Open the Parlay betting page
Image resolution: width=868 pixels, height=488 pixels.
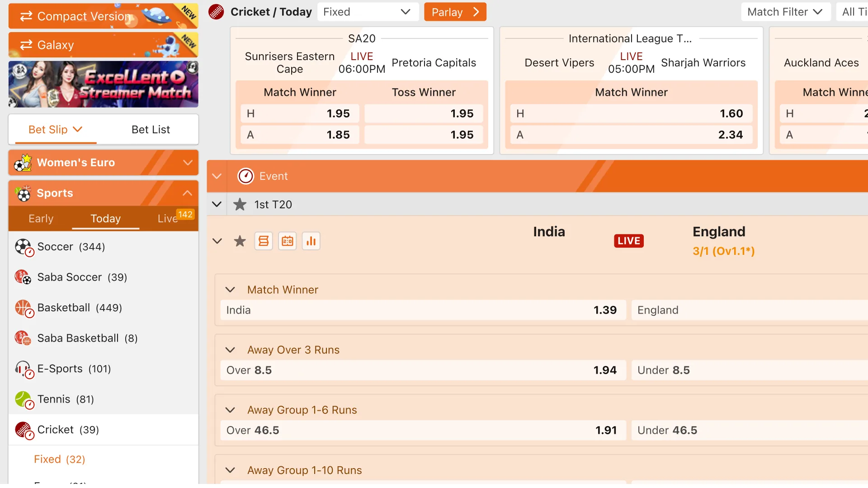pos(455,12)
